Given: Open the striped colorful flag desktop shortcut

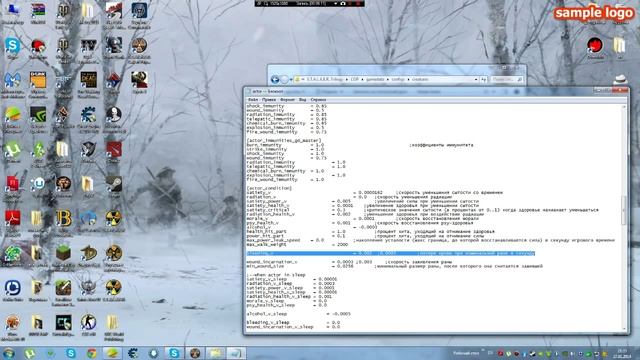Looking at the screenshot, I should click(x=38, y=11).
